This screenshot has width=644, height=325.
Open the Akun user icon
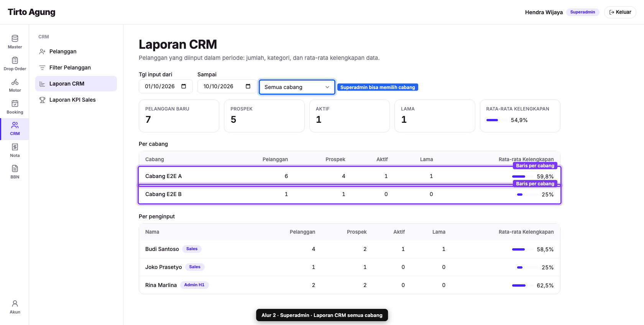click(15, 304)
